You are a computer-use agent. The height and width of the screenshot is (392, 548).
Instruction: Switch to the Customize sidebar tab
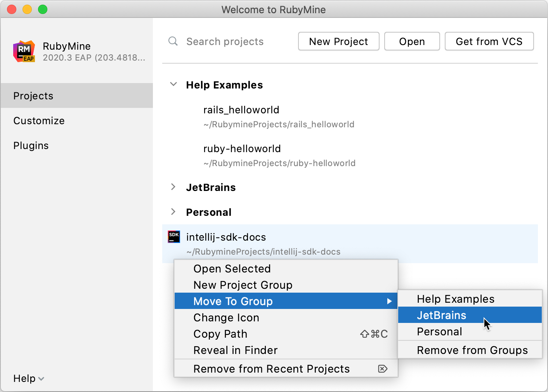coord(77,120)
